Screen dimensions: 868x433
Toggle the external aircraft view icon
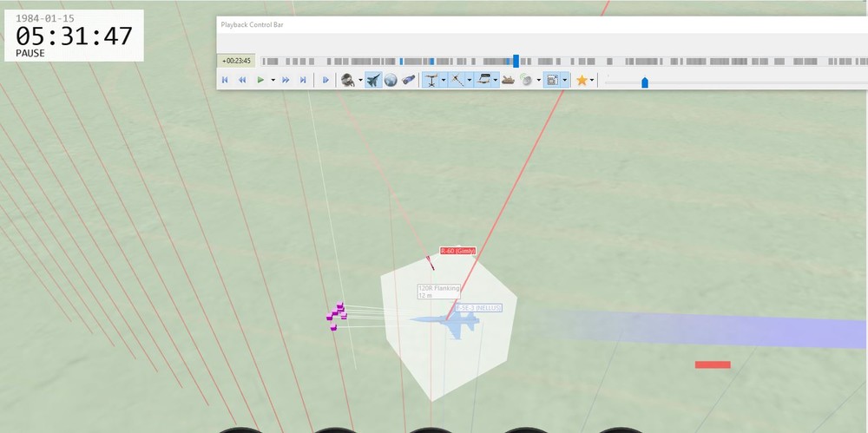[x=373, y=81]
